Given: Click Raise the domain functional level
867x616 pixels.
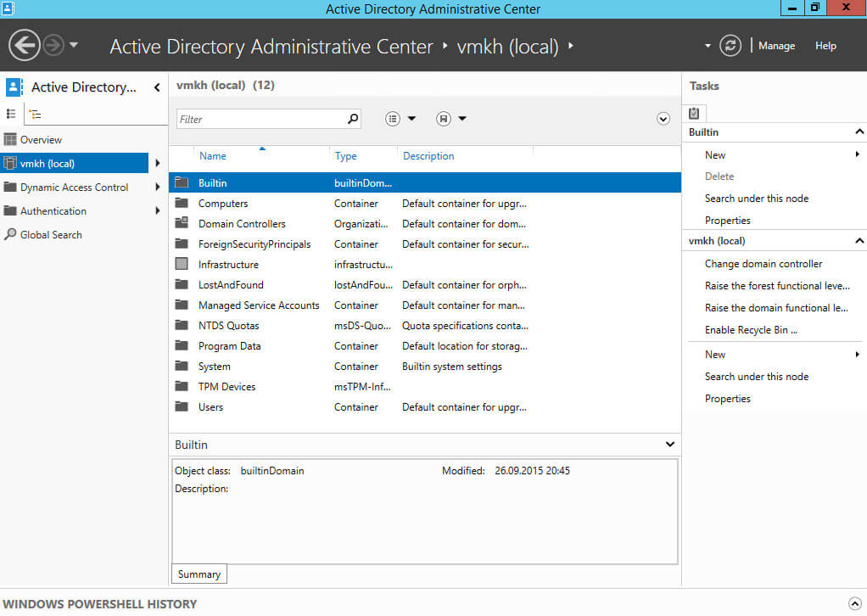Looking at the screenshot, I should 775,308.
